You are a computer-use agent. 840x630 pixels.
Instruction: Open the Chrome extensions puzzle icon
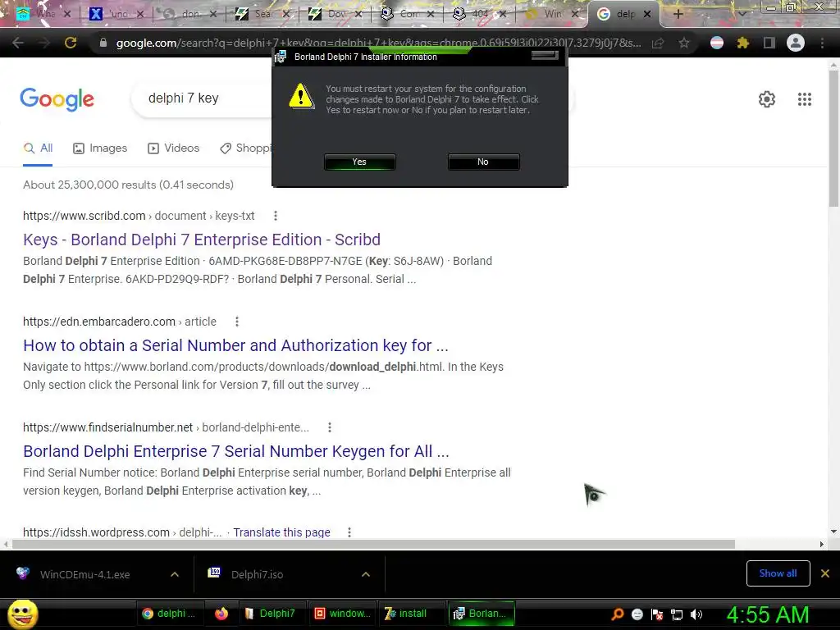pyautogui.click(x=742, y=43)
